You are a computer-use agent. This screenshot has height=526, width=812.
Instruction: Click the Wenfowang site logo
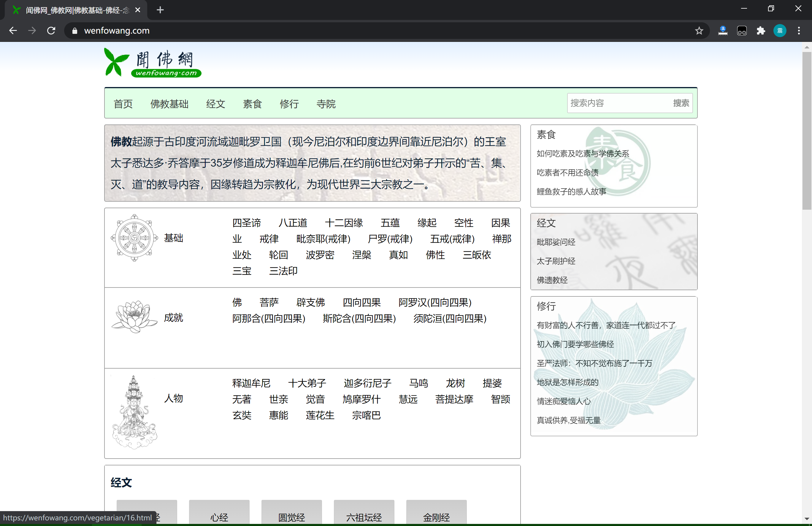click(x=153, y=63)
